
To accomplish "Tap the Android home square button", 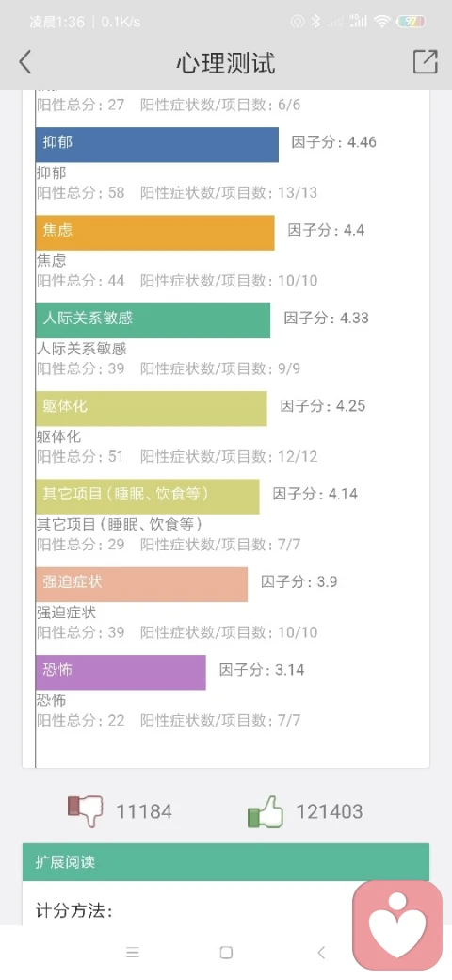I will coord(226,953).
